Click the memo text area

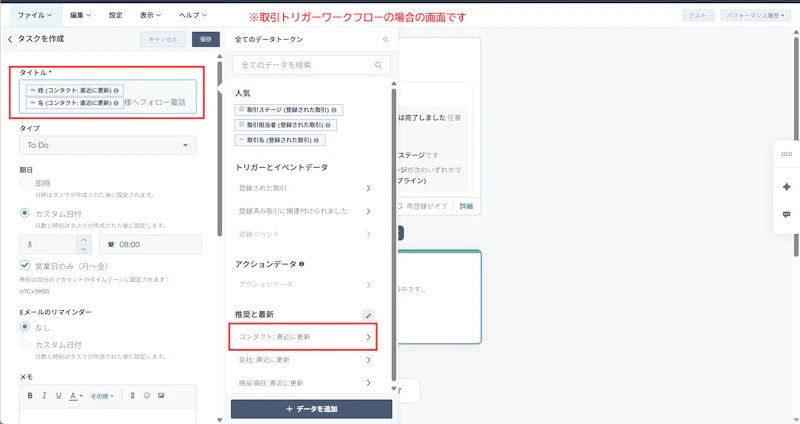108,415
